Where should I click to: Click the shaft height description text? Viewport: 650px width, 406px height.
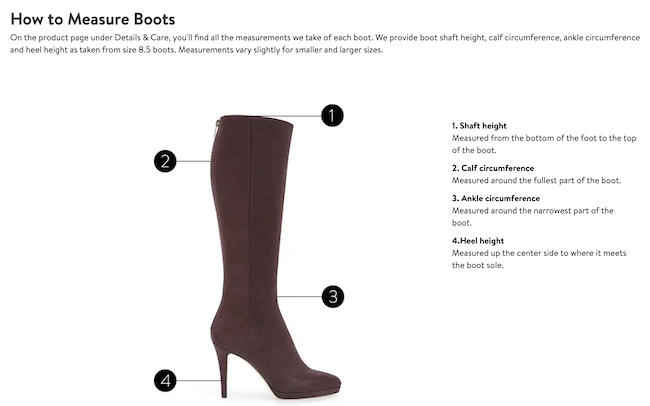544,144
